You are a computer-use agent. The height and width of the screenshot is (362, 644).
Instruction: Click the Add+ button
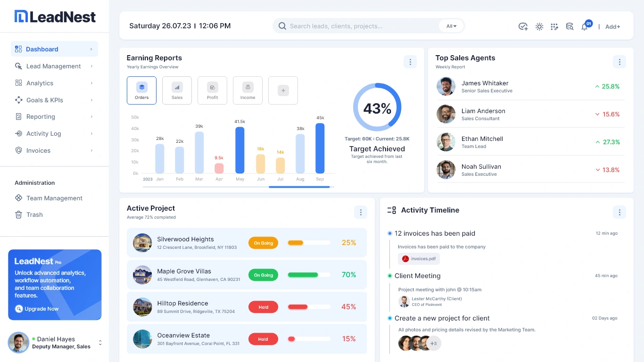tap(613, 26)
